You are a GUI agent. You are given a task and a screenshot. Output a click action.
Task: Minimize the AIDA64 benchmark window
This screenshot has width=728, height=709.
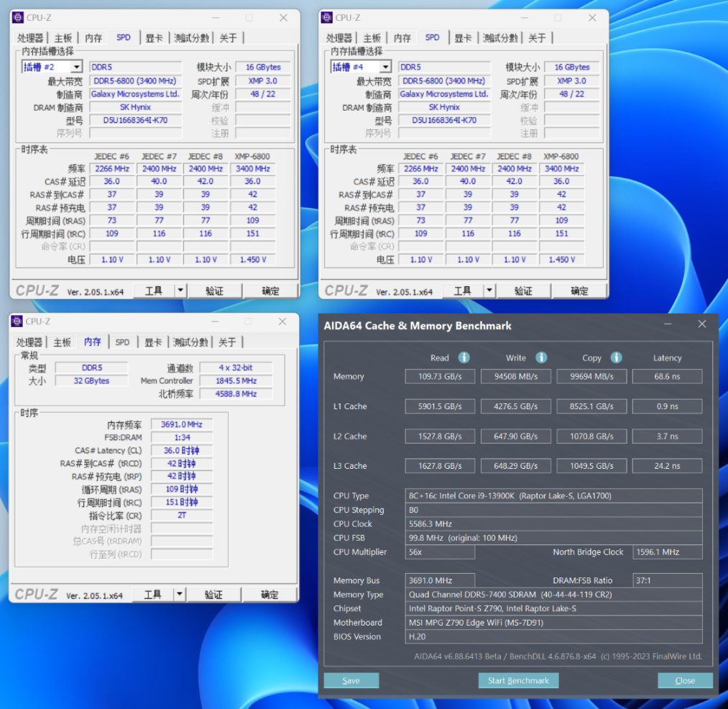667,324
